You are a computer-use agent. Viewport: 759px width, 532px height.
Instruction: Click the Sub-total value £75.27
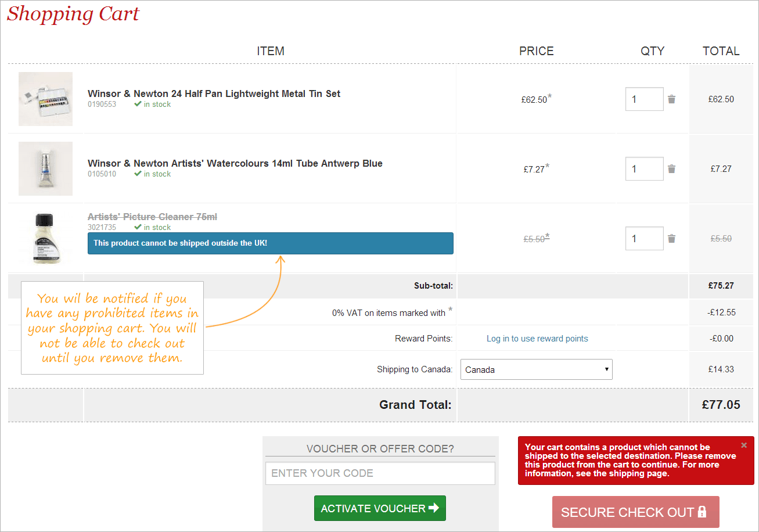tap(721, 286)
